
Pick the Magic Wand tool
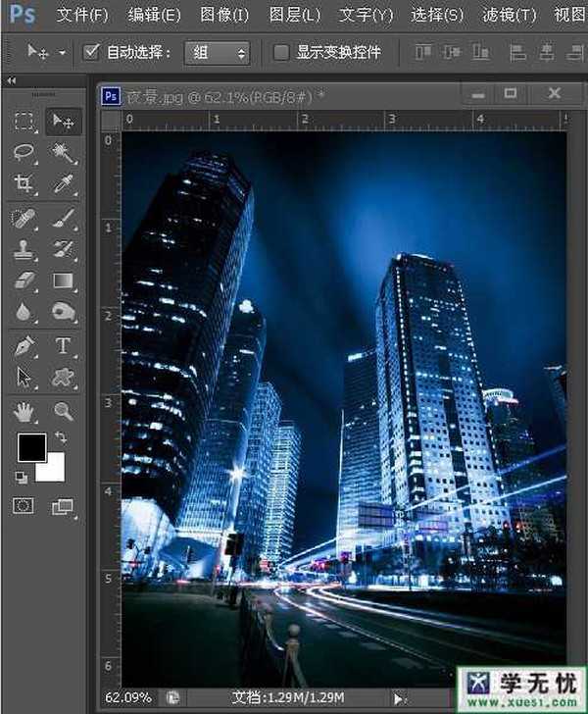(63, 152)
